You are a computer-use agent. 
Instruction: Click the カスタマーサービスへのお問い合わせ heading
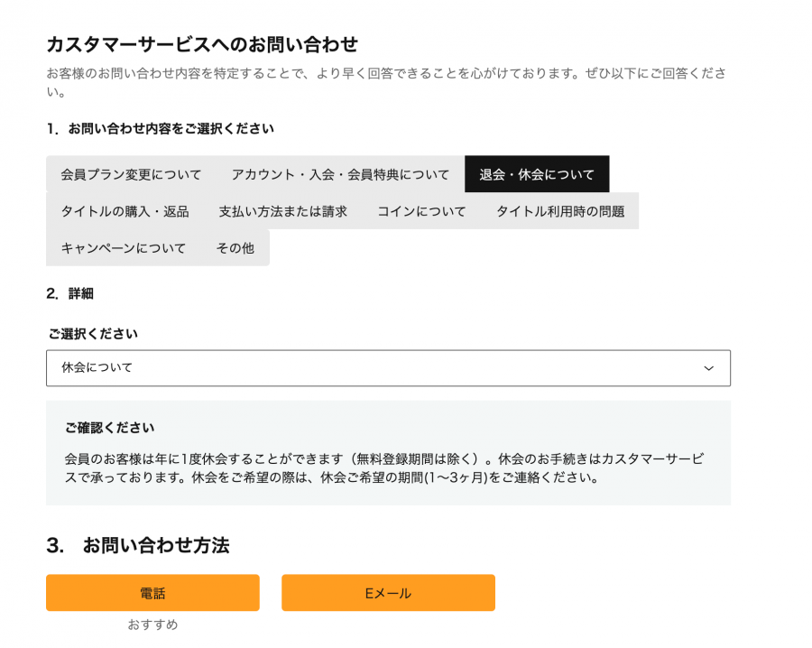coord(202,44)
